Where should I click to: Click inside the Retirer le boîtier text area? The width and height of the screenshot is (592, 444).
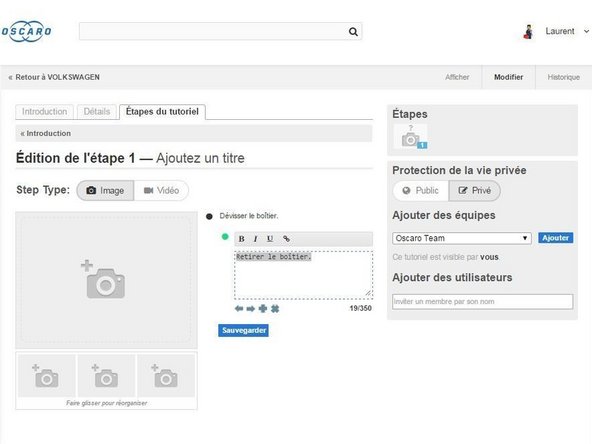point(303,275)
